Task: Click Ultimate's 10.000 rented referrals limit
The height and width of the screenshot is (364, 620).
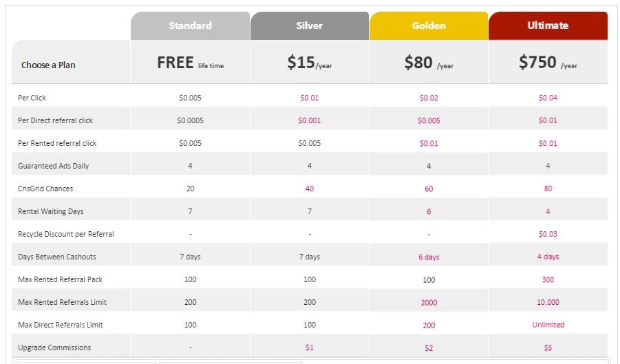Action: tap(548, 302)
